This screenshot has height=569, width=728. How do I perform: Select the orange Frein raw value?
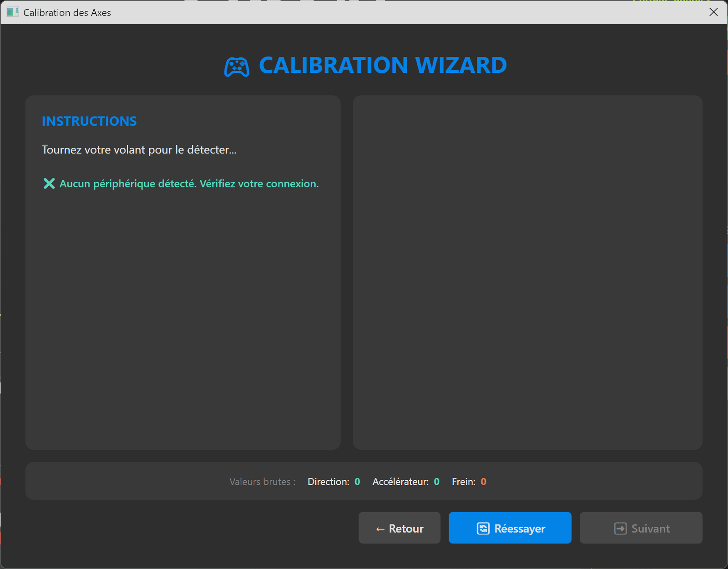483,482
